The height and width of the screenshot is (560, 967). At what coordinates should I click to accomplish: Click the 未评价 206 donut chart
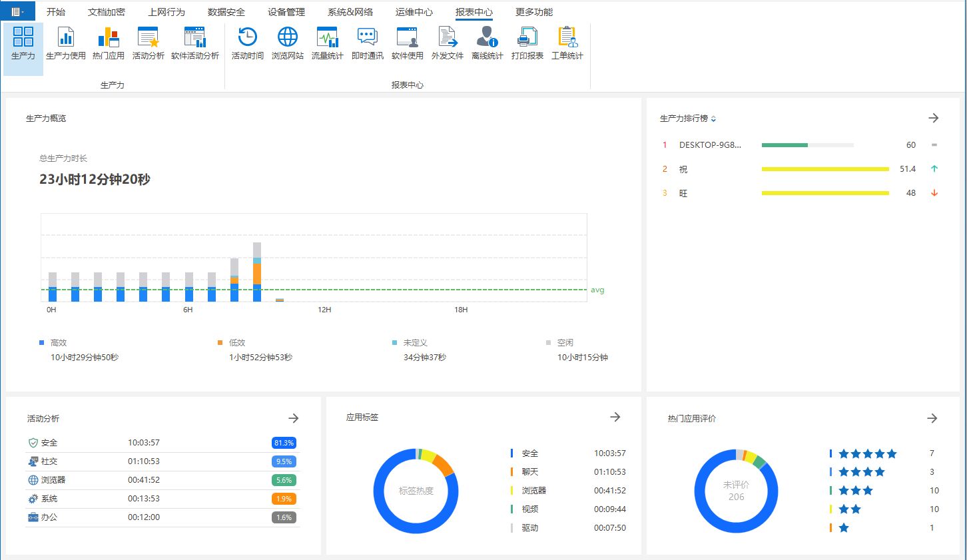coord(736,491)
